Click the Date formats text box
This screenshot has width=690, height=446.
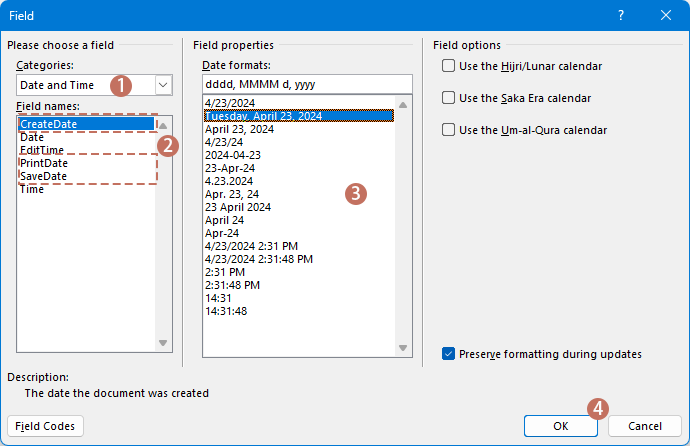307,86
